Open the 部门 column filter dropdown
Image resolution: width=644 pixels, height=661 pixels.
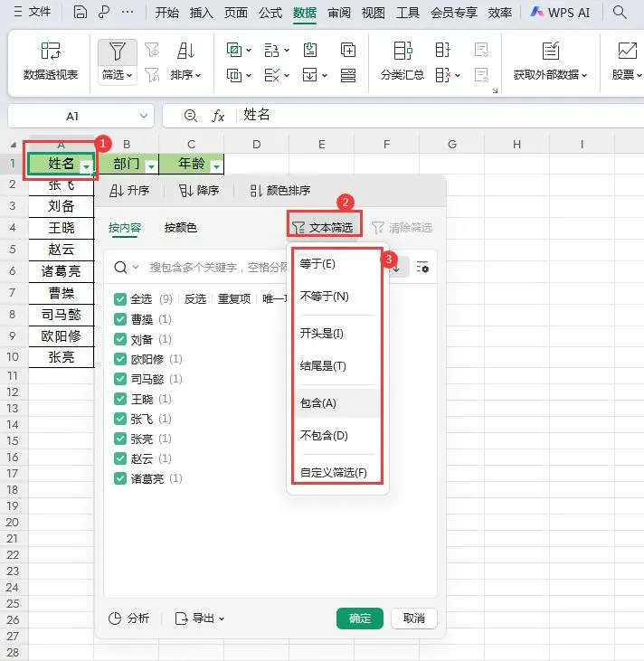tap(151, 167)
